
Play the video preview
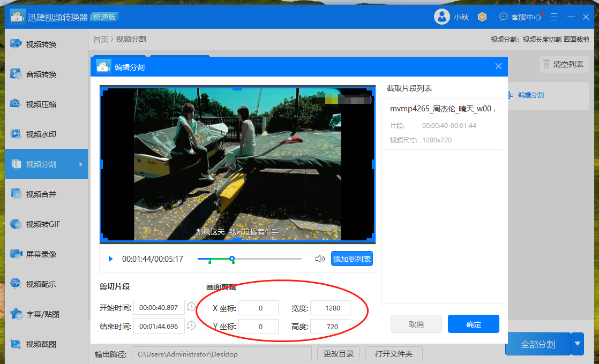[x=110, y=259]
